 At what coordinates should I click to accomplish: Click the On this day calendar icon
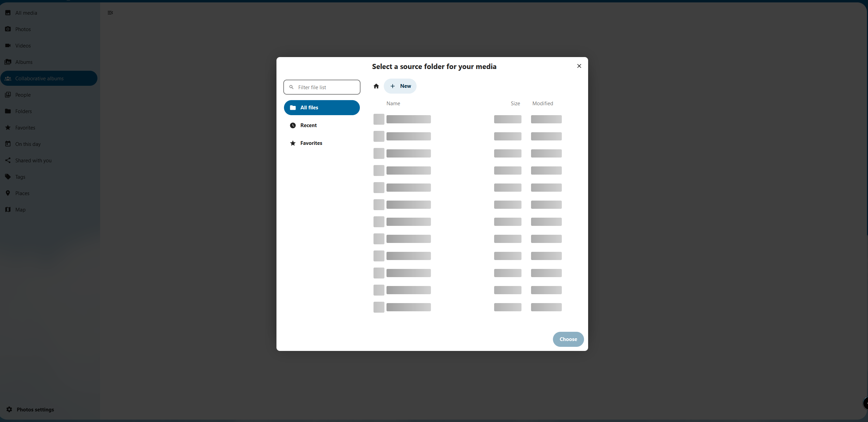click(x=8, y=144)
